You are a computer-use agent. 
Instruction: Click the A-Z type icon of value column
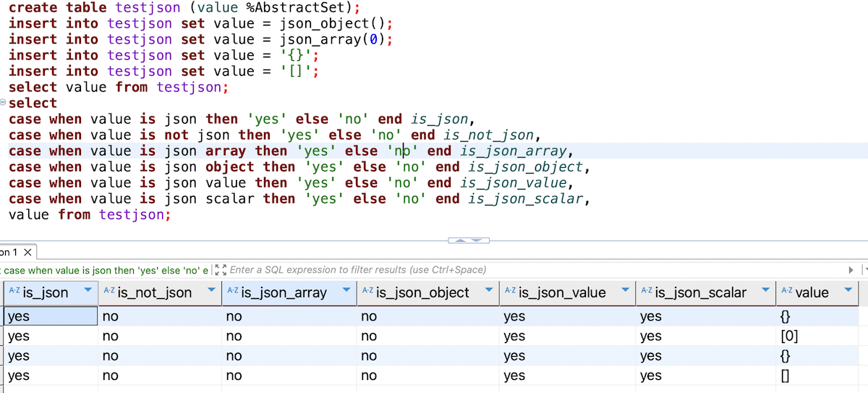(786, 291)
